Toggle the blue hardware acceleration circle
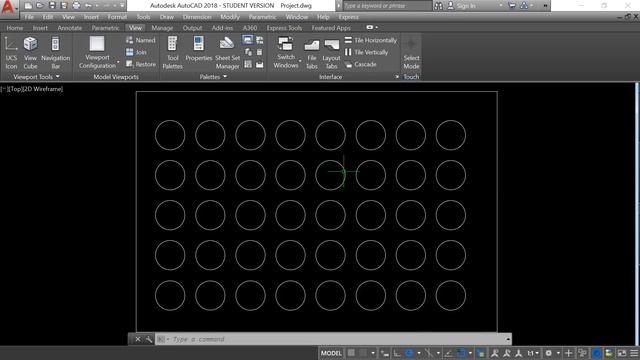 [596, 353]
